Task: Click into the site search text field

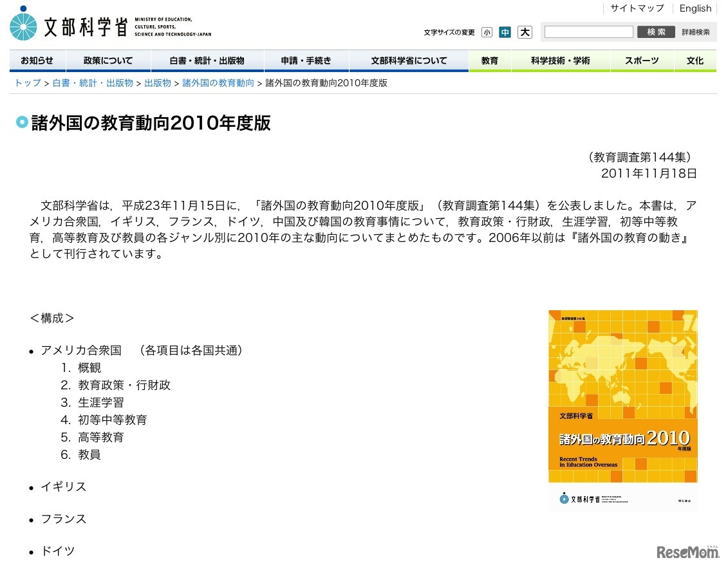Action: pyautogui.click(x=588, y=32)
